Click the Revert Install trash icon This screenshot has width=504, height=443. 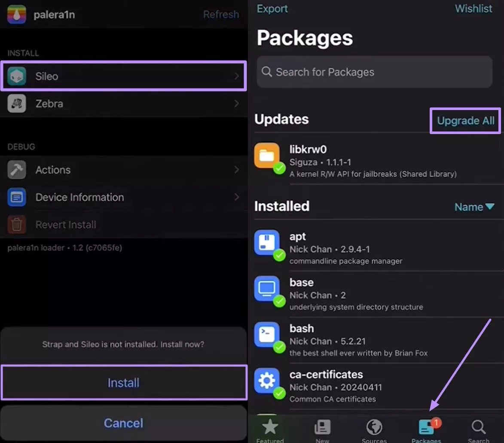pos(17,224)
